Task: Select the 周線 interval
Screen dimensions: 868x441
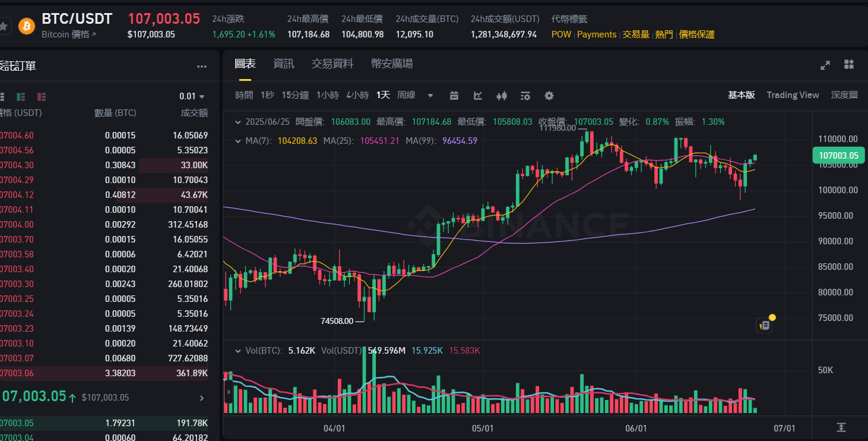Action: 406,95
